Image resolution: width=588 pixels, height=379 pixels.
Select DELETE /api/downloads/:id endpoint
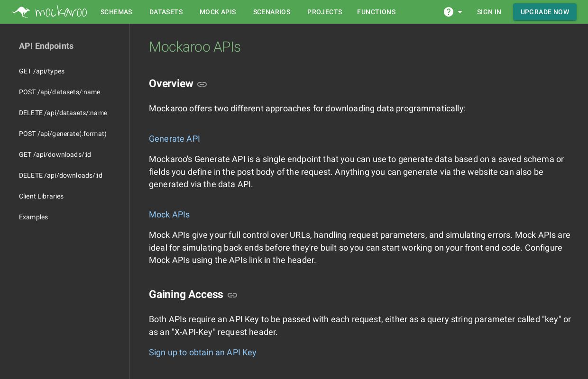[61, 175]
